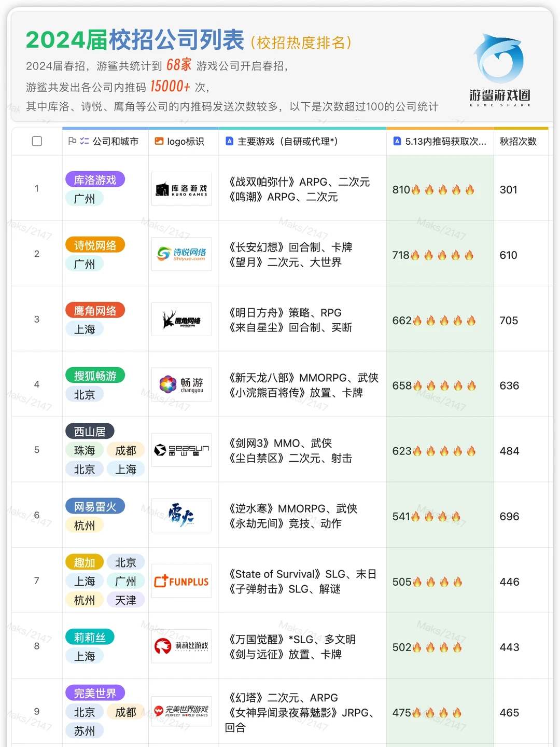Open the 鹰角网络 logo thumbnail
Screen dimensions: 560x747
tap(181, 320)
